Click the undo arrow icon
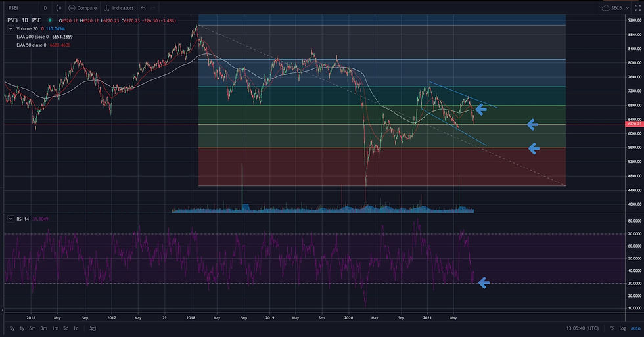644x337 pixels. 143,8
